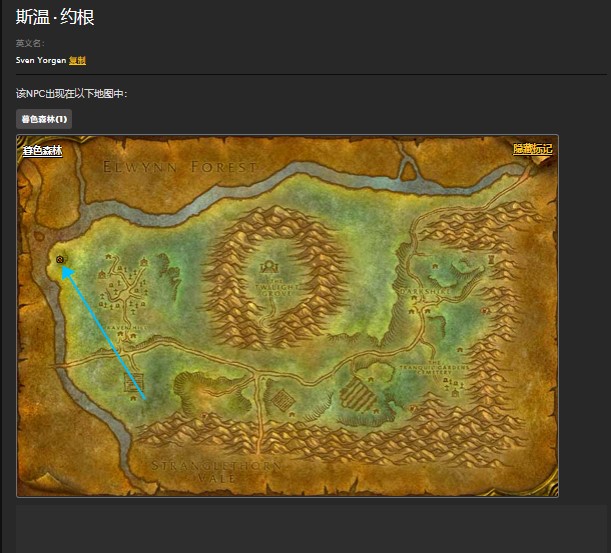Click the Twilight Grove building icon

(x=269, y=267)
